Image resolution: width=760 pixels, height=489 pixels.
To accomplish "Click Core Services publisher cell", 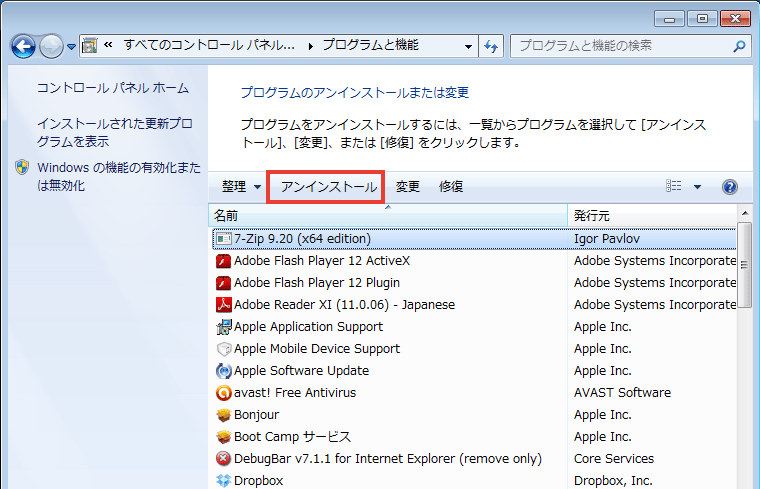I will (x=614, y=458).
